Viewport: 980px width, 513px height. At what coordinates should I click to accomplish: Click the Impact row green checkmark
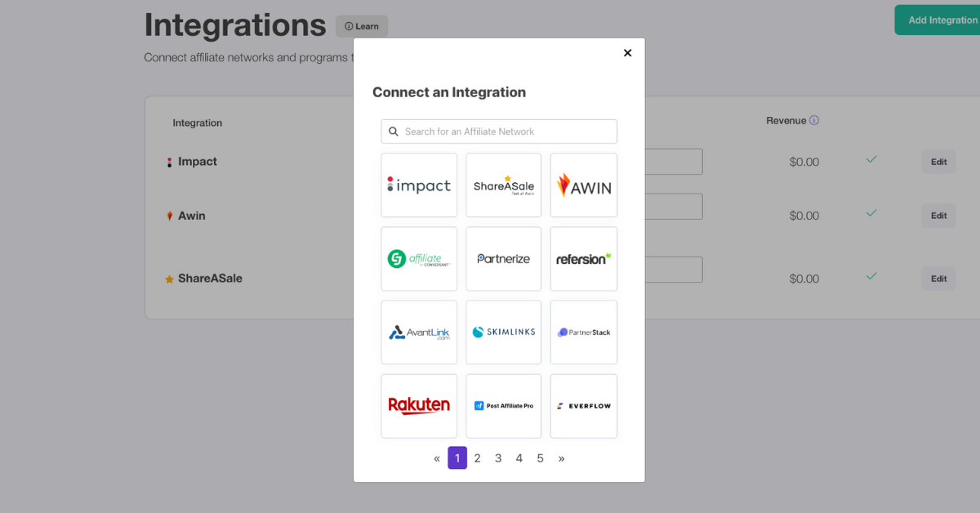[x=871, y=159]
